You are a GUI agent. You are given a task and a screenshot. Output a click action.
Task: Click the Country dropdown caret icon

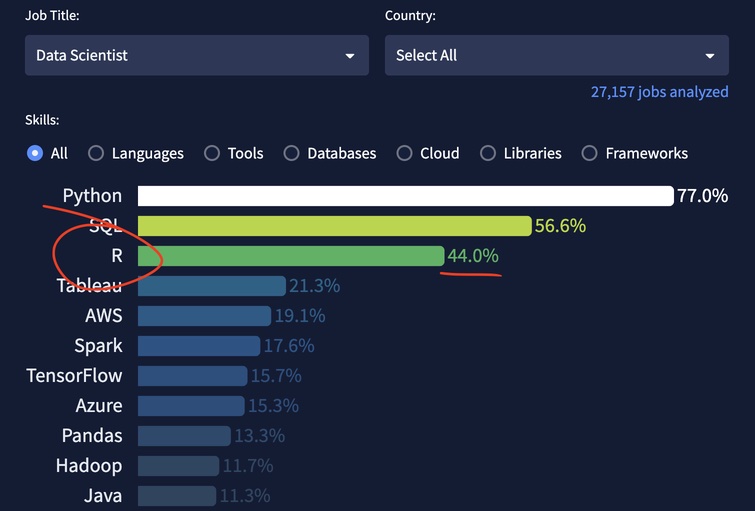coord(709,56)
